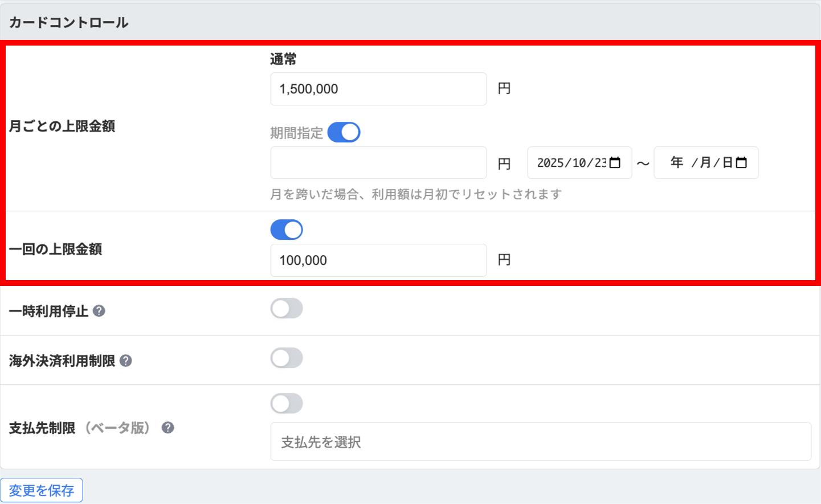Disable the 期間指定 toggle
Viewport: 821px width, 504px height.
[x=344, y=132]
